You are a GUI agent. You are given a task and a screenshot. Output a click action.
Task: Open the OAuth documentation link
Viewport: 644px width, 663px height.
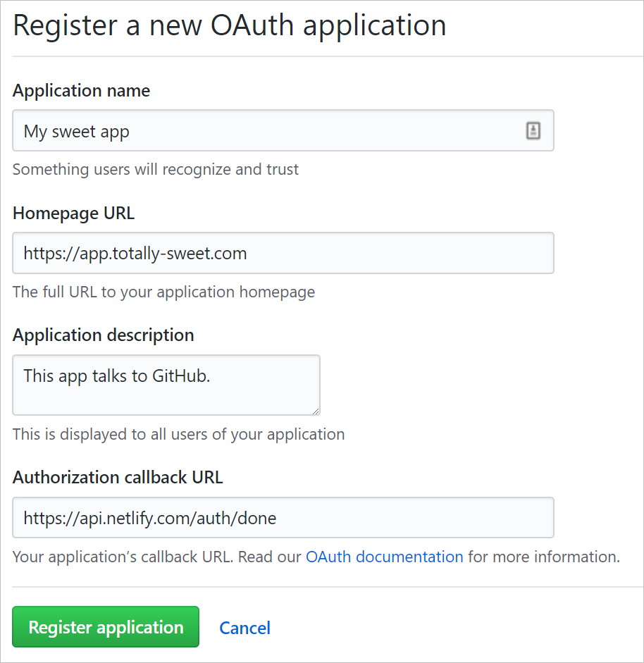point(384,557)
